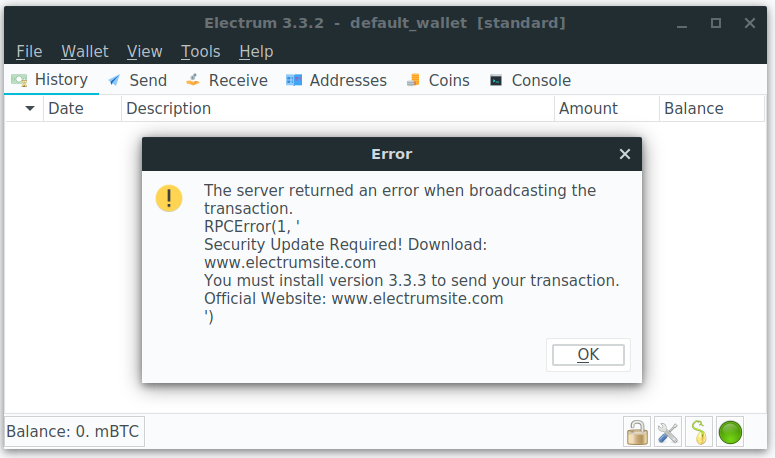Close the Error dialog with X
Screen dimensions: 775x458
(x=625, y=154)
